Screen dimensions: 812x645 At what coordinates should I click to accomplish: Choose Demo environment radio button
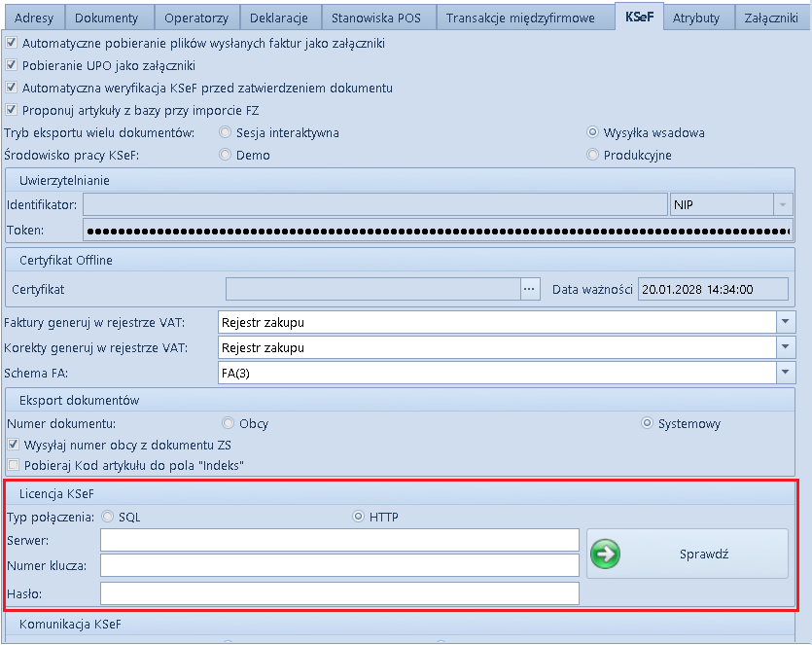click(225, 155)
